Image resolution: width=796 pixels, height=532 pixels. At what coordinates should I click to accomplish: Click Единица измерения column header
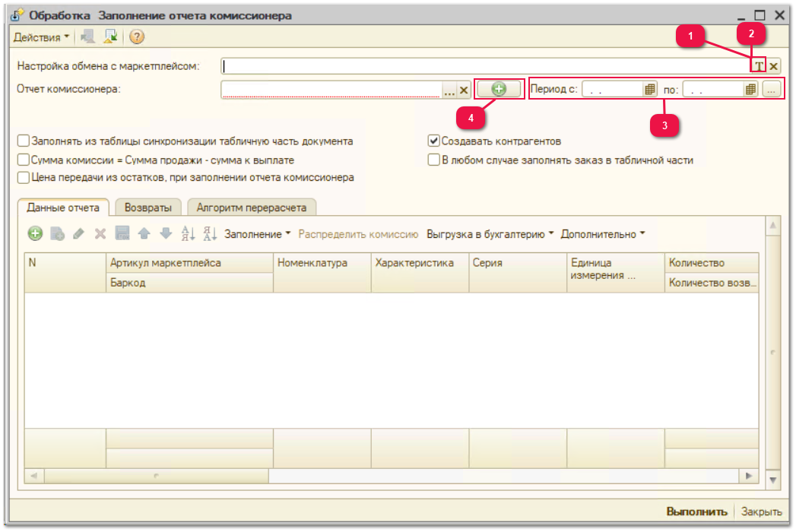point(616,273)
